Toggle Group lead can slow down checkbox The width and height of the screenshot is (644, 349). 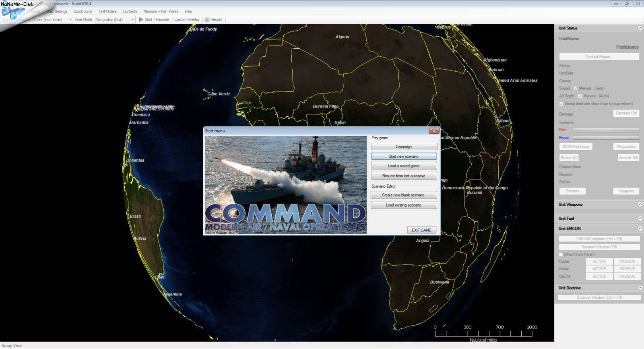pyautogui.click(x=561, y=104)
